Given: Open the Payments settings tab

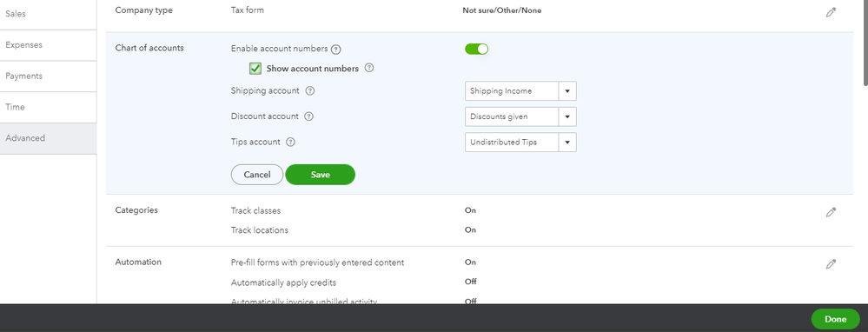Looking at the screenshot, I should (x=48, y=76).
